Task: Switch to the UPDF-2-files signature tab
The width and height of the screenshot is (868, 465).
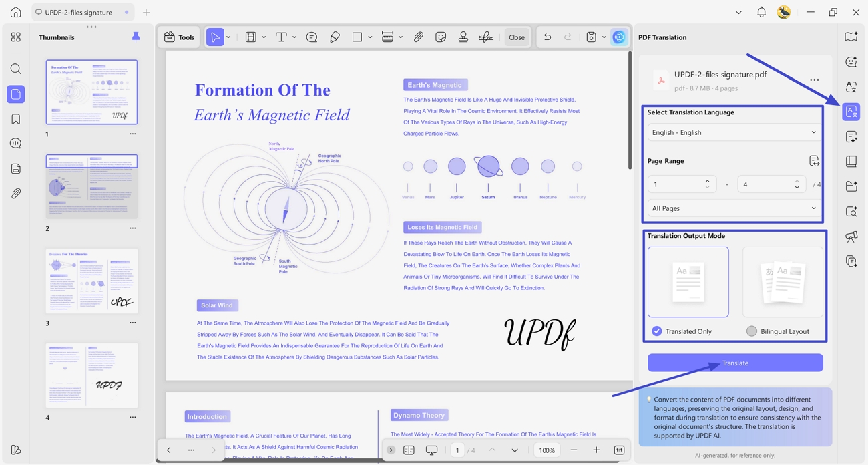Action: 82,12
